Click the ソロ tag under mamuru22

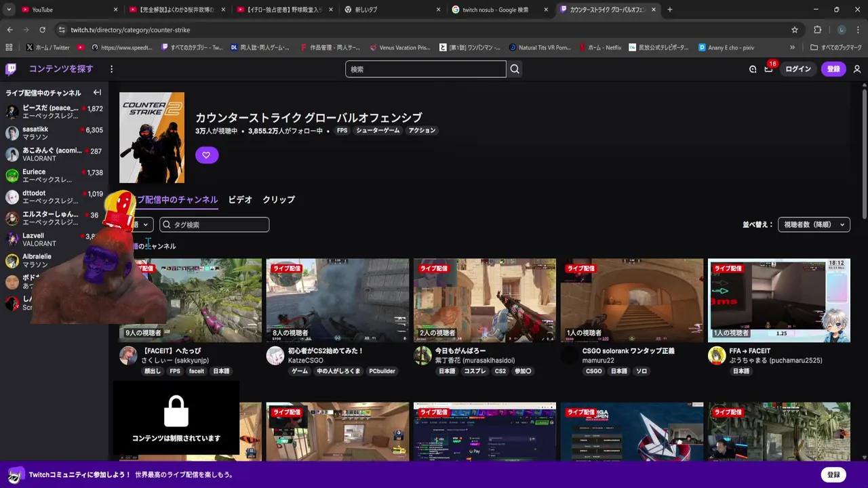pyautogui.click(x=641, y=371)
